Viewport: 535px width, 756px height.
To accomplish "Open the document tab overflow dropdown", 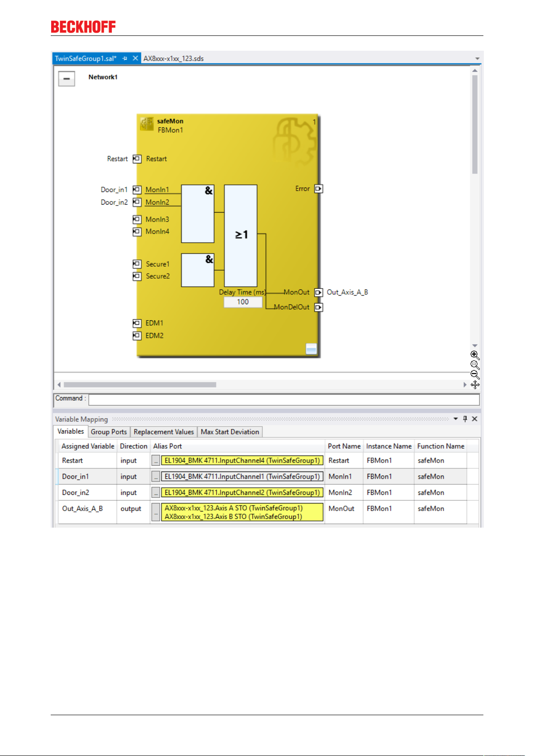I will [477, 59].
